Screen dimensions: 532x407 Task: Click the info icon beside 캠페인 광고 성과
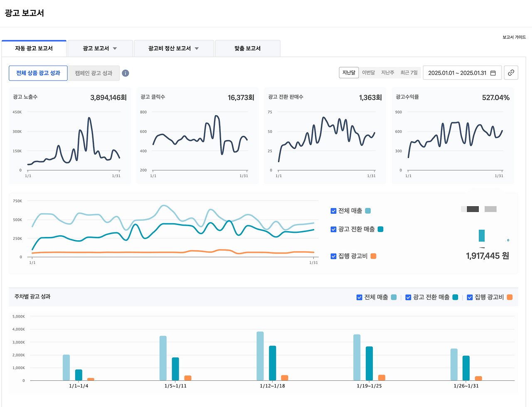(x=125, y=73)
